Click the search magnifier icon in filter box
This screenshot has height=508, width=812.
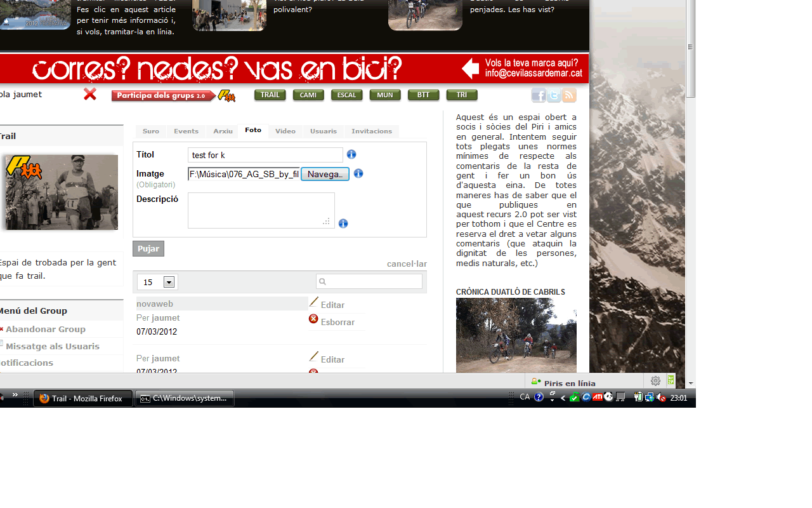(322, 281)
